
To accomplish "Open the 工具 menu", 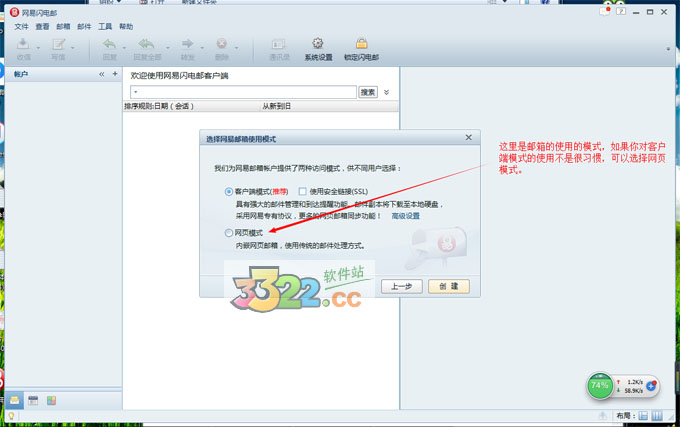I will pos(105,27).
